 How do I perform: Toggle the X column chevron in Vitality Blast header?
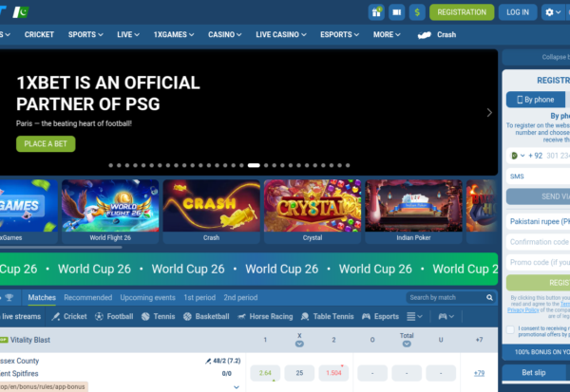coord(299,344)
